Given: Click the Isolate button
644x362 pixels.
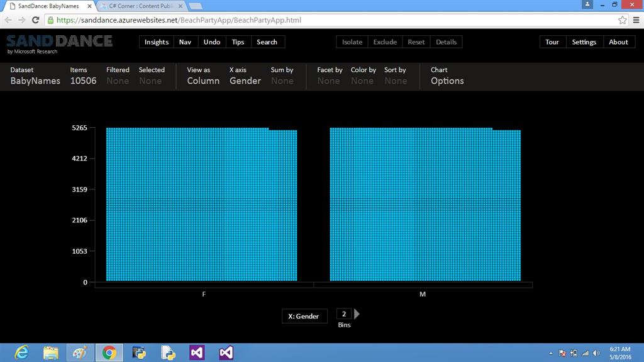Looking at the screenshot, I should [x=352, y=42].
